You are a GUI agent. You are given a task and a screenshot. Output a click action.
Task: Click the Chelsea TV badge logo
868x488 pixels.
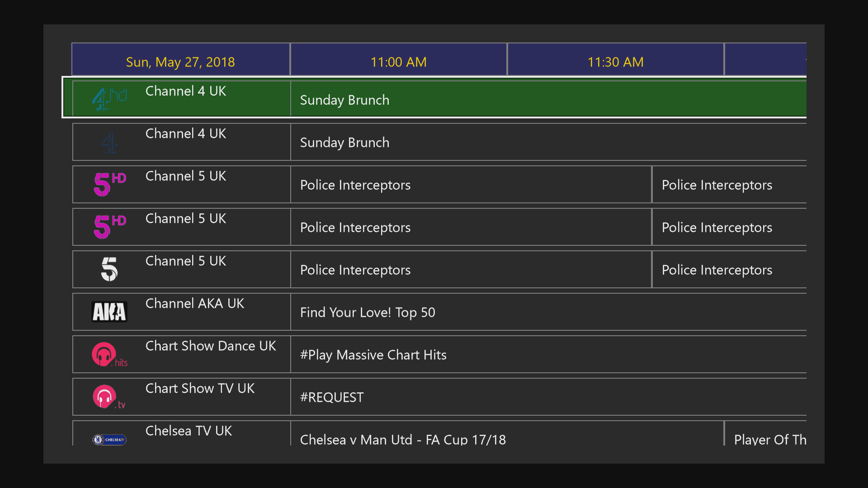(109, 439)
